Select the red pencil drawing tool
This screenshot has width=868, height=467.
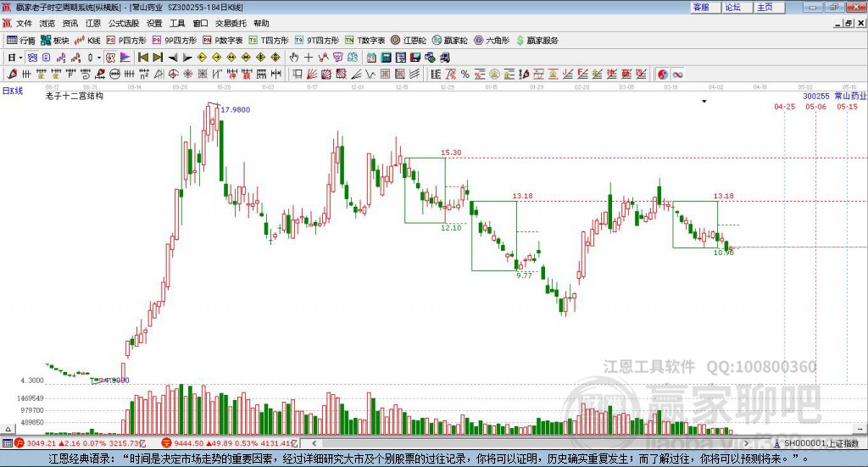(x=12, y=74)
